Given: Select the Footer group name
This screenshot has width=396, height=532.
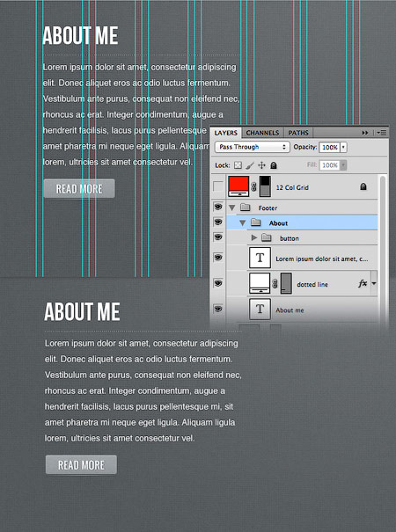Looking at the screenshot, I should [268, 208].
